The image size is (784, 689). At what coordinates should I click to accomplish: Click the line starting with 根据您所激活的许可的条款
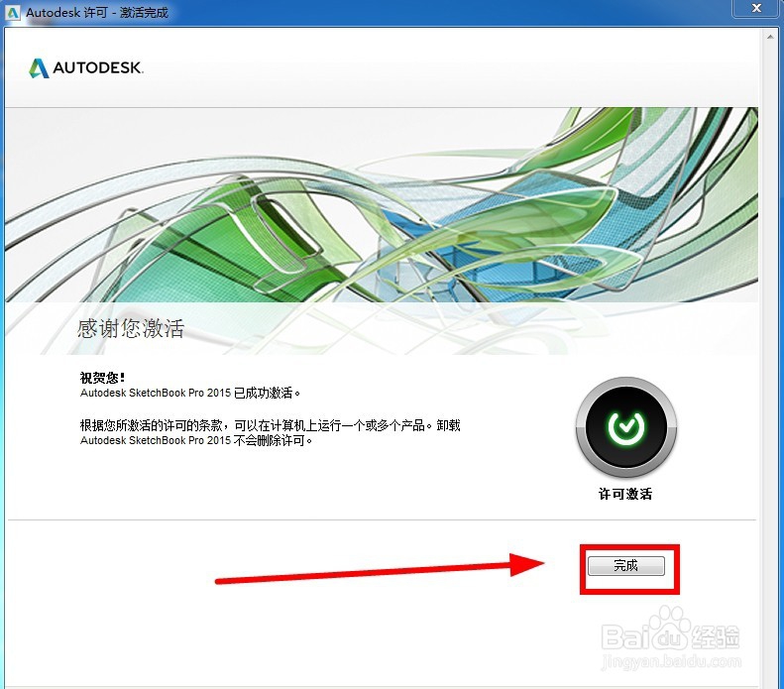click(x=270, y=425)
